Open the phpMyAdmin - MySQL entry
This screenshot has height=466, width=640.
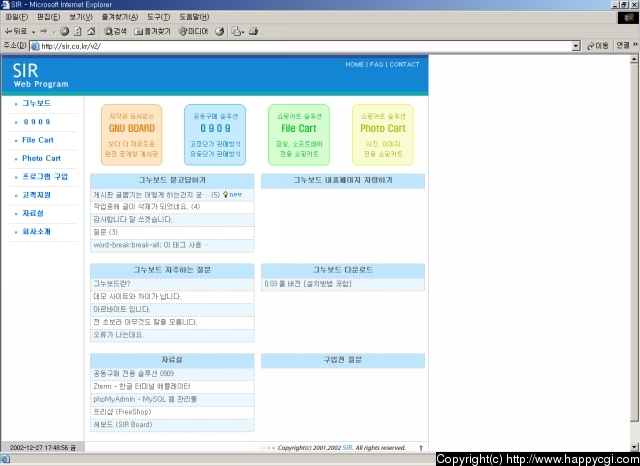coord(145,399)
